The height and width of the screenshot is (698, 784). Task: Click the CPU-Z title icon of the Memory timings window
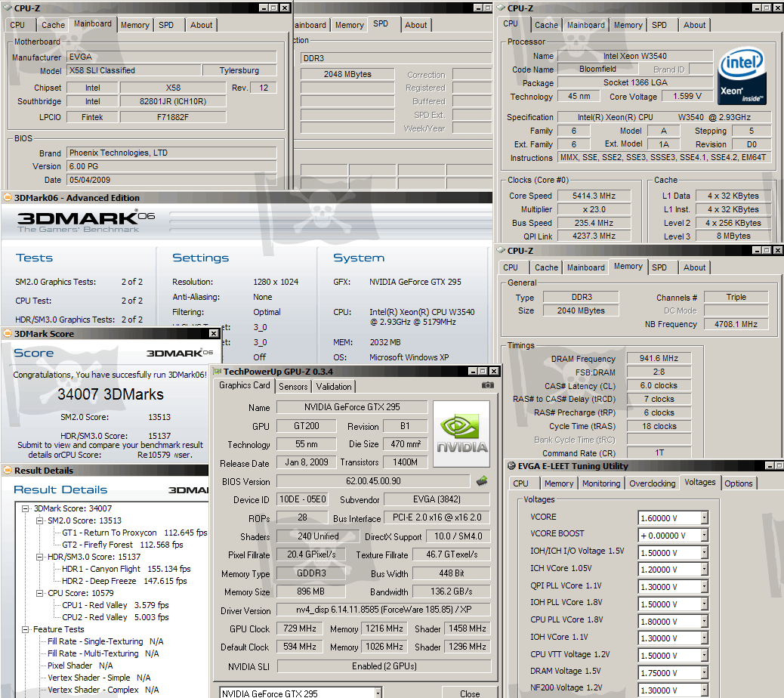(501, 251)
